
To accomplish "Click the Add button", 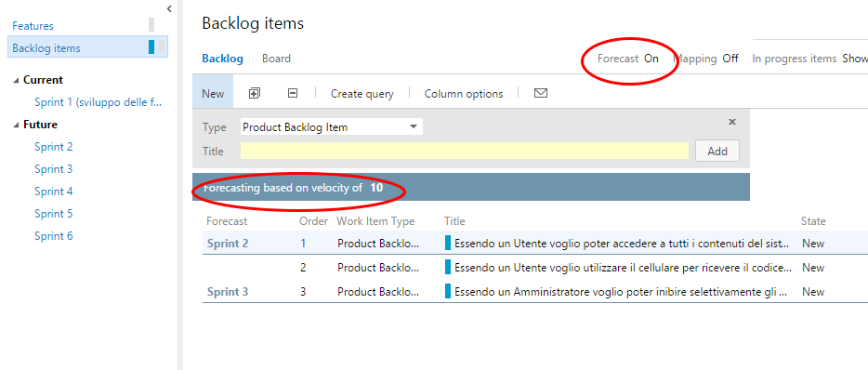I will 717,151.
